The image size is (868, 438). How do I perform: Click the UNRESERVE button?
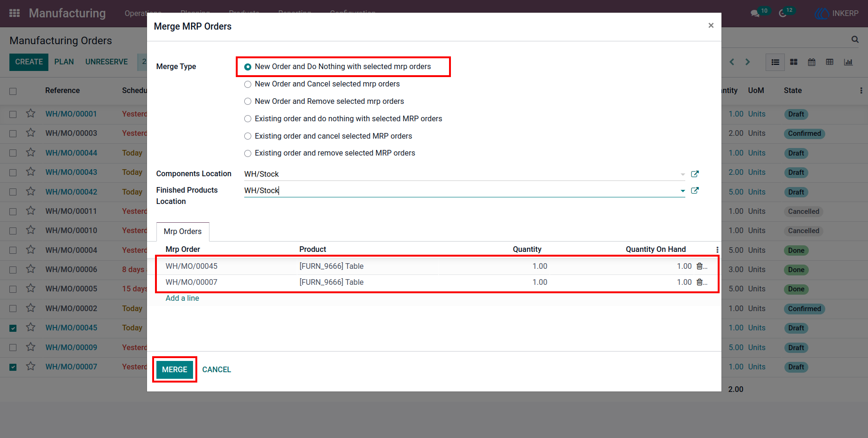point(107,62)
